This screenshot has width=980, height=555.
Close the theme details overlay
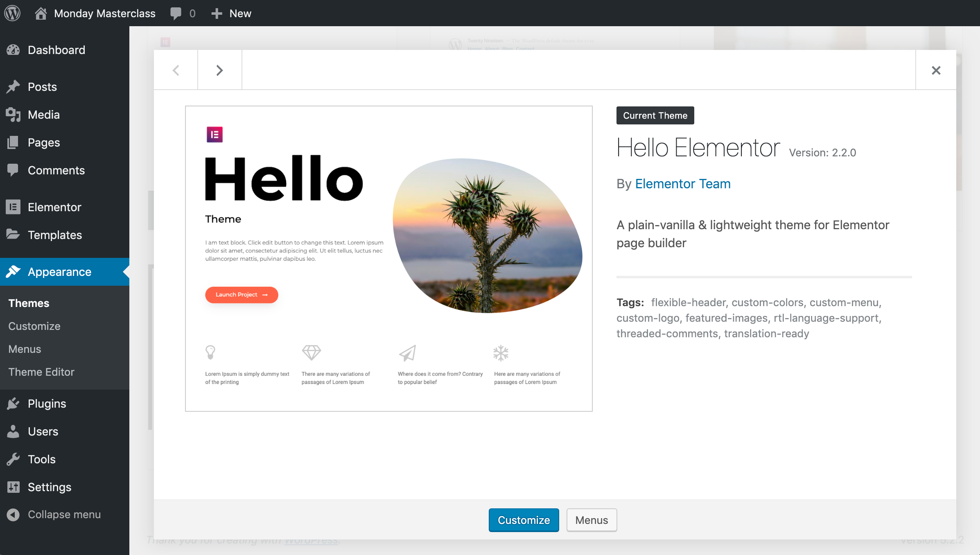(x=936, y=70)
